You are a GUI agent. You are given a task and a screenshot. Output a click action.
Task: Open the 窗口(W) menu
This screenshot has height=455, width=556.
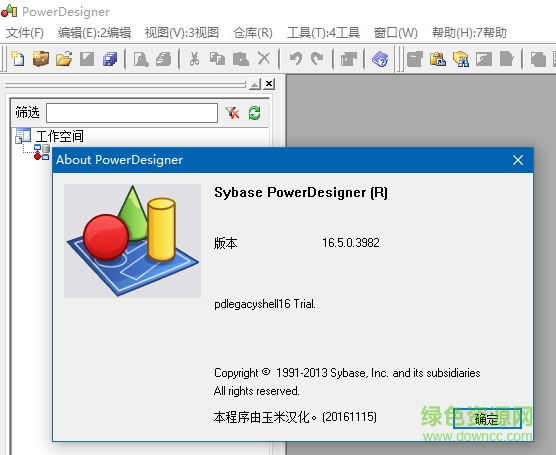click(395, 33)
